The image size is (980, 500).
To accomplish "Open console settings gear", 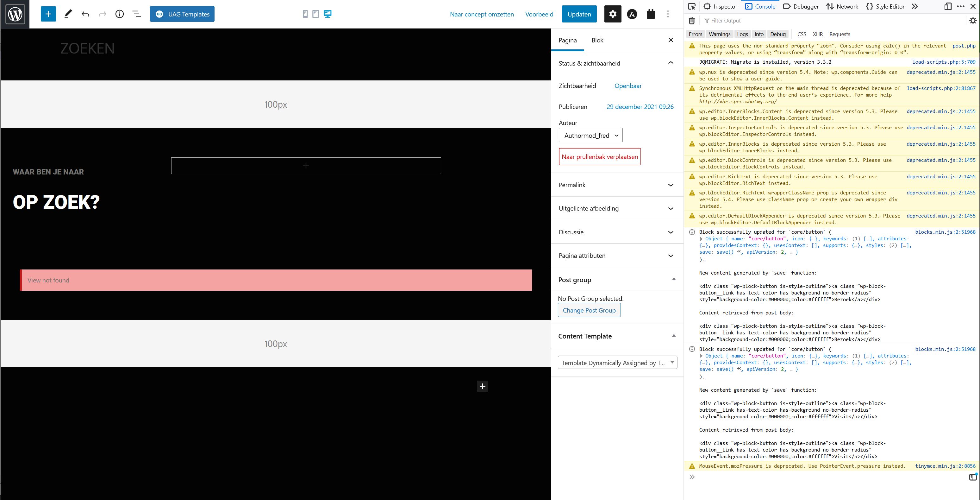I will point(973,21).
